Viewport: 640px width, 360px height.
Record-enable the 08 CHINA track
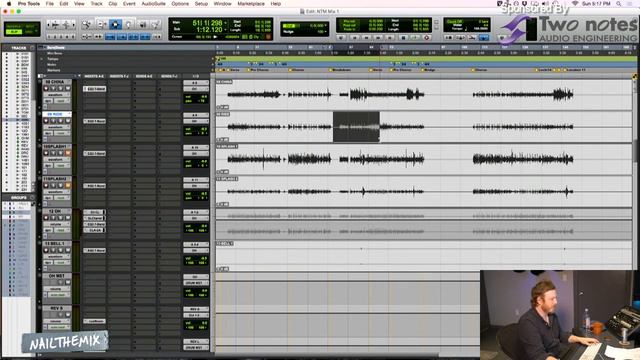46,89
